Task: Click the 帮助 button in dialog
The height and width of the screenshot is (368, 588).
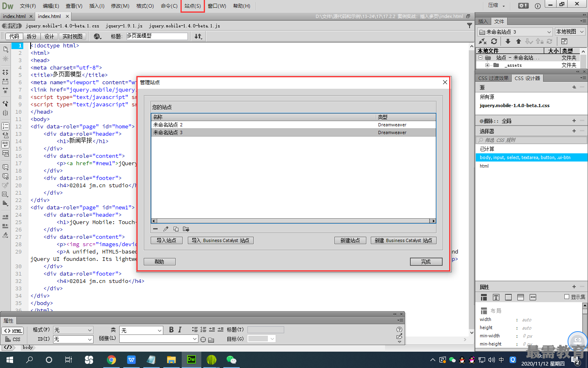Action: pos(159,262)
